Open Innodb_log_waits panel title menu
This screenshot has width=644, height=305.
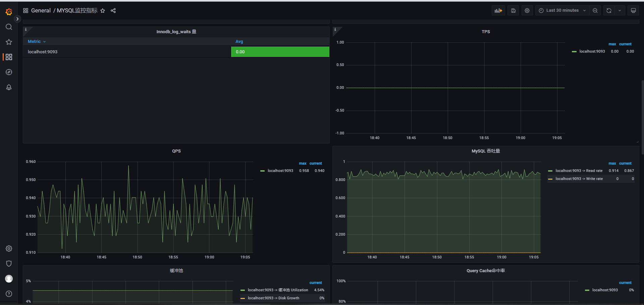pyautogui.click(x=176, y=32)
